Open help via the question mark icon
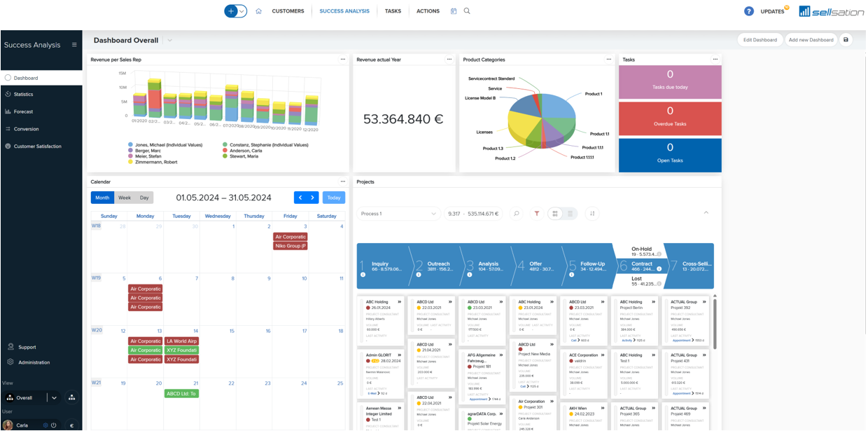Viewport: 868px width, 431px height. pos(748,11)
